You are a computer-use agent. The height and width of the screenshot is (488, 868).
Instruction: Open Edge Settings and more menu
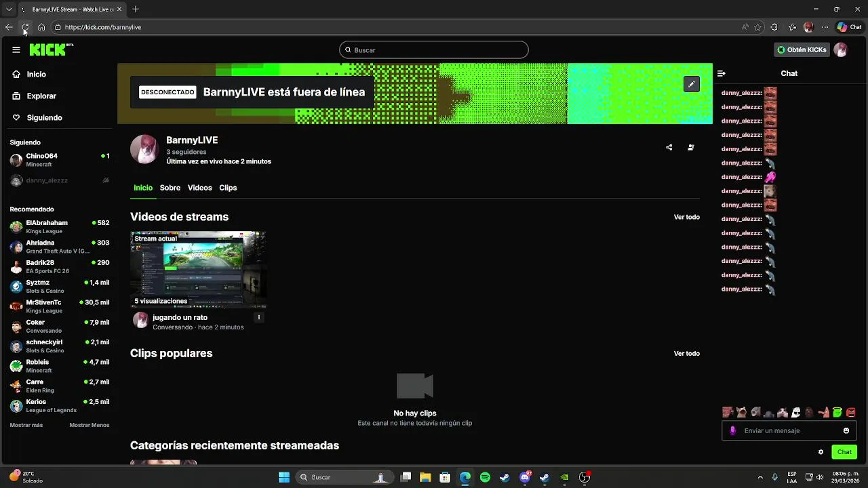[825, 27]
